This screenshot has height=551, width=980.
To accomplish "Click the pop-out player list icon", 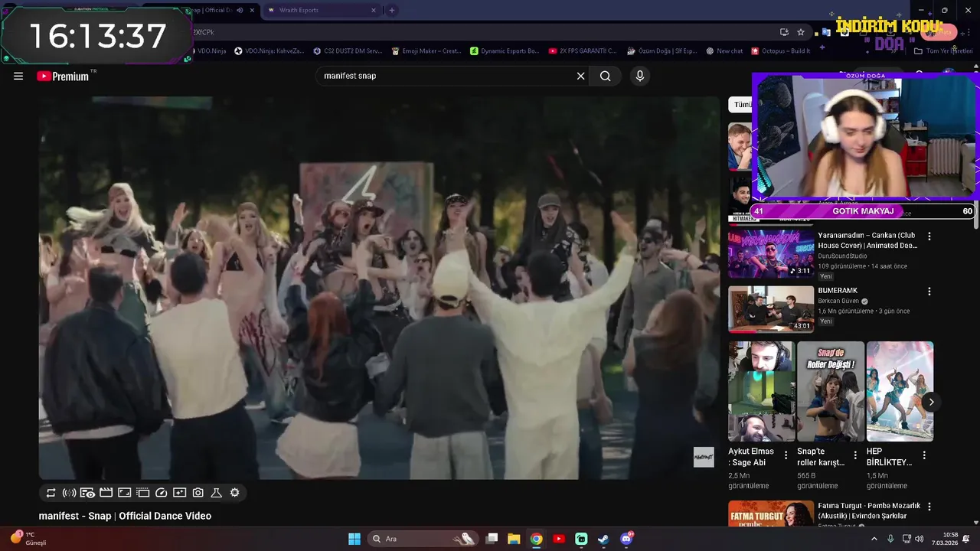I will 142,493.
